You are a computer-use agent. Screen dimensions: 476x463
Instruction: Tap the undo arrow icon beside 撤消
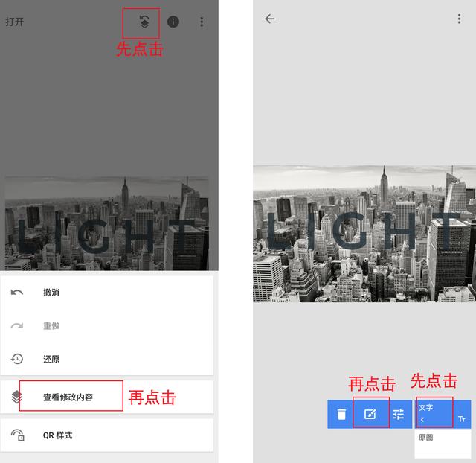coord(17,293)
